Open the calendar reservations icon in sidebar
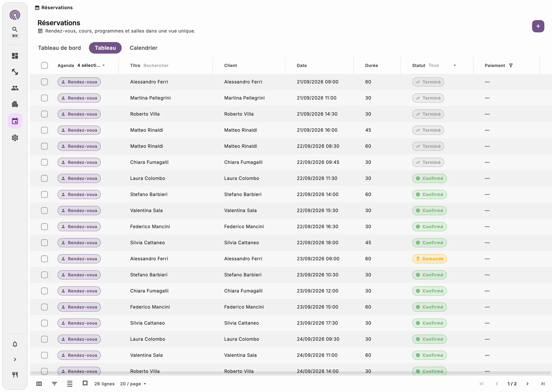Screen dimensions: 552x392 (x=15, y=121)
